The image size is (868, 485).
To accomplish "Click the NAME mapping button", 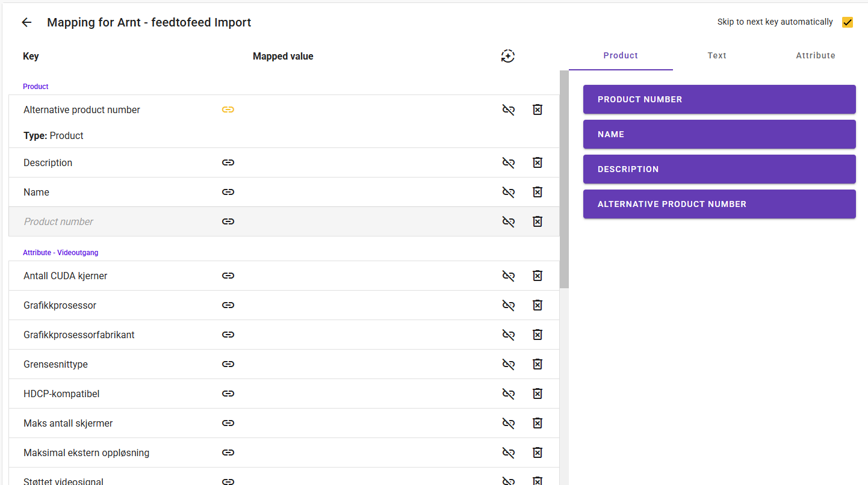I will [x=719, y=134].
